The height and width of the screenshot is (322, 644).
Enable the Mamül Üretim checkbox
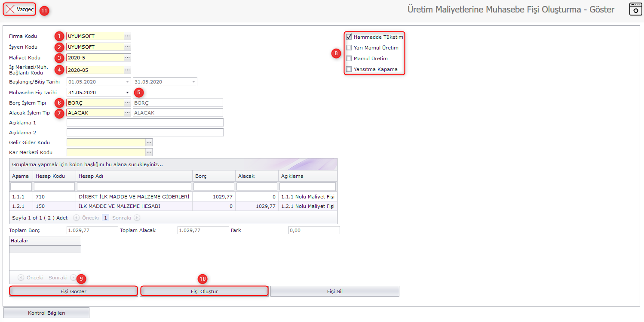[x=349, y=59]
